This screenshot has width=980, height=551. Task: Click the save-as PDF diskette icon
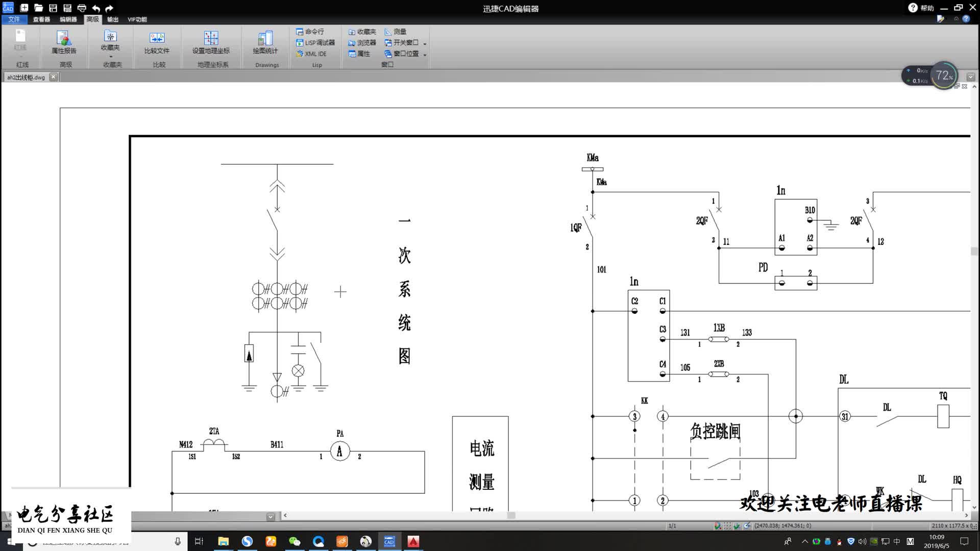pyautogui.click(x=67, y=8)
